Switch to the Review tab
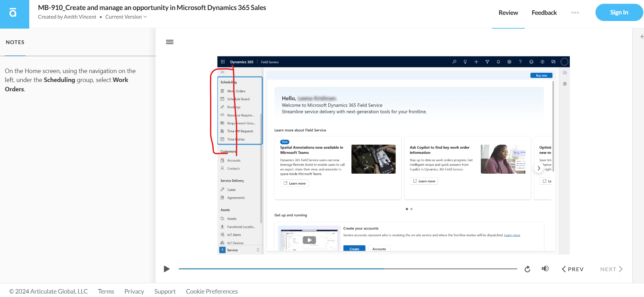 508,13
